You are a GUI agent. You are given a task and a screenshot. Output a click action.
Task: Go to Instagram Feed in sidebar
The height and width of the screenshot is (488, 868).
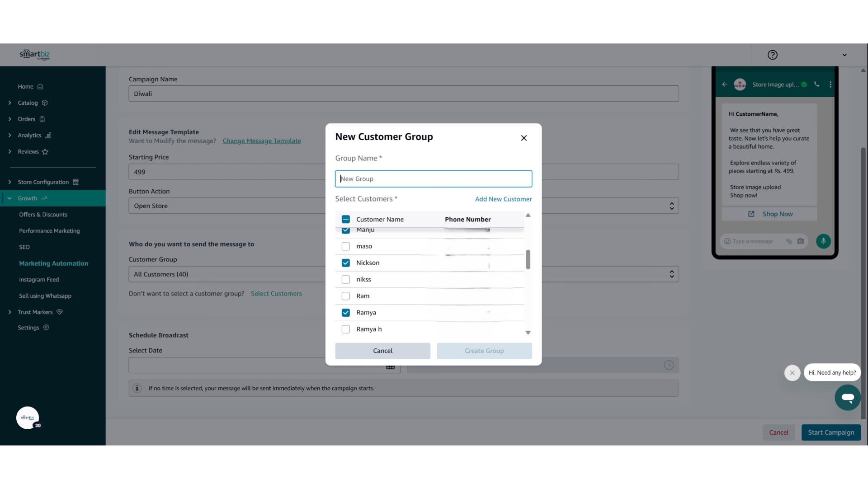[39, 280]
